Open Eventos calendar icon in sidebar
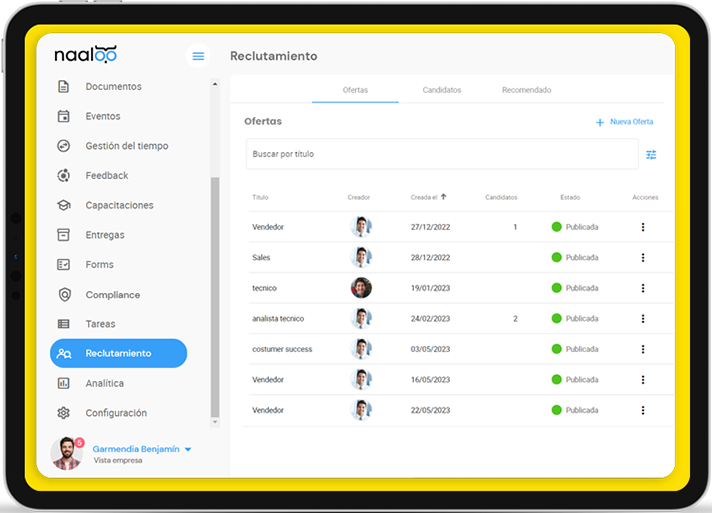The width and height of the screenshot is (712, 513). point(64,116)
